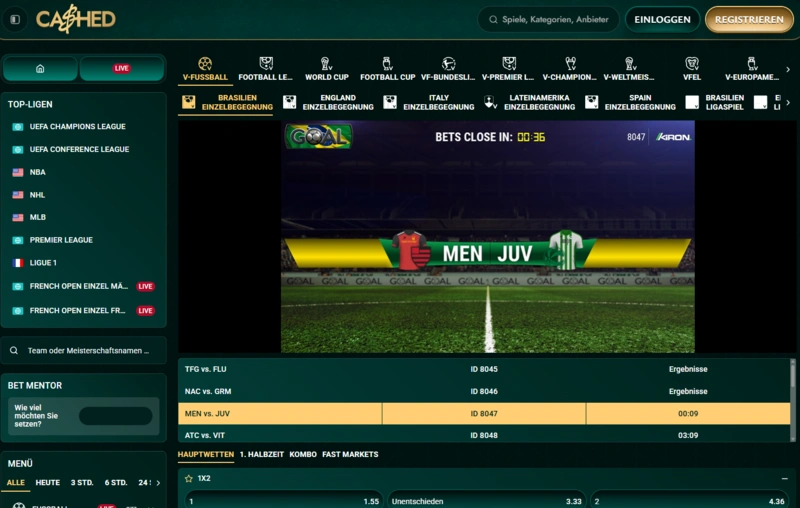The width and height of the screenshot is (800, 508).
Task: Switch to Hauptwetten tab
Action: 206,454
